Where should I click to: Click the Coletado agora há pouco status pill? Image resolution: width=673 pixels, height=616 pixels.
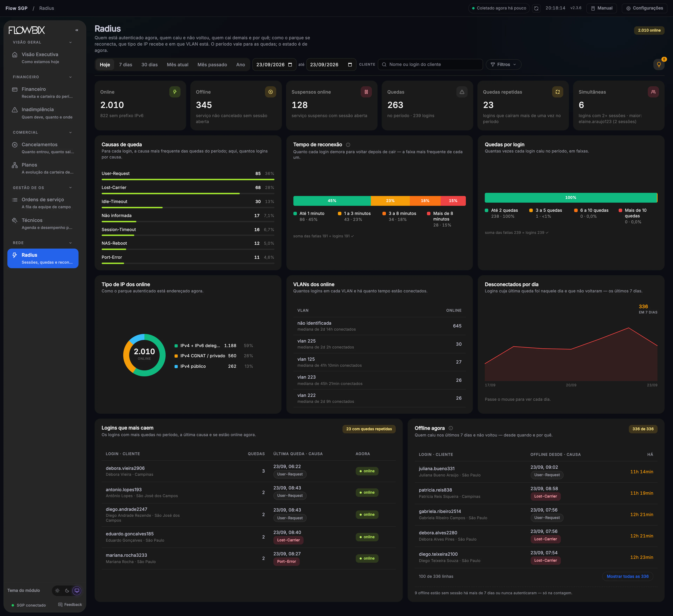coord(499,8)
